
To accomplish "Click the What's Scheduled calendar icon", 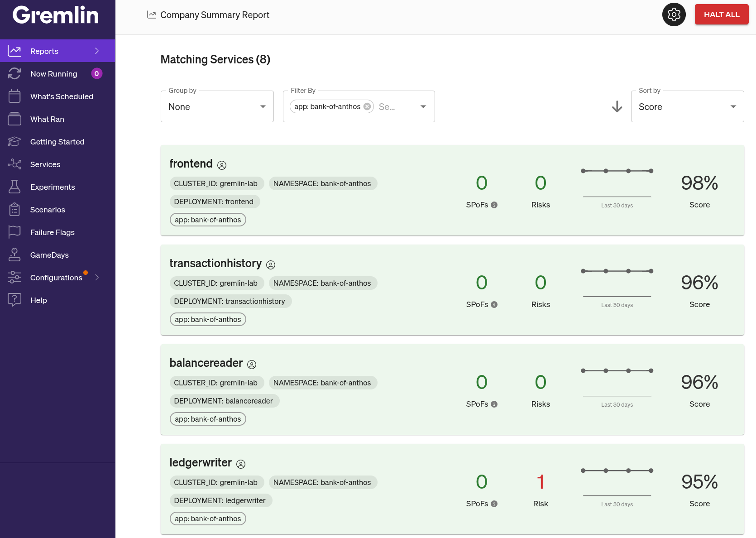I will 14,96.
